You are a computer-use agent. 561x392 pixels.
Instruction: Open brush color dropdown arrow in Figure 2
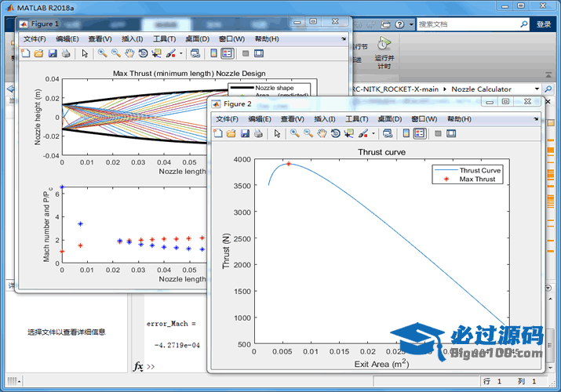tap(373, 133)
